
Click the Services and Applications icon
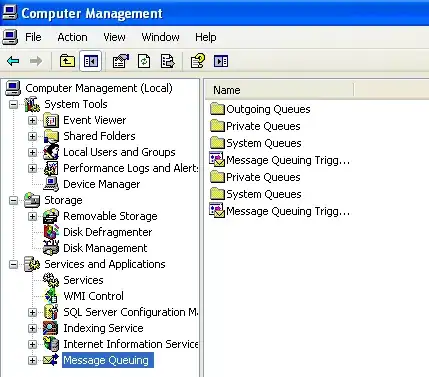click(x=32, y=264)
